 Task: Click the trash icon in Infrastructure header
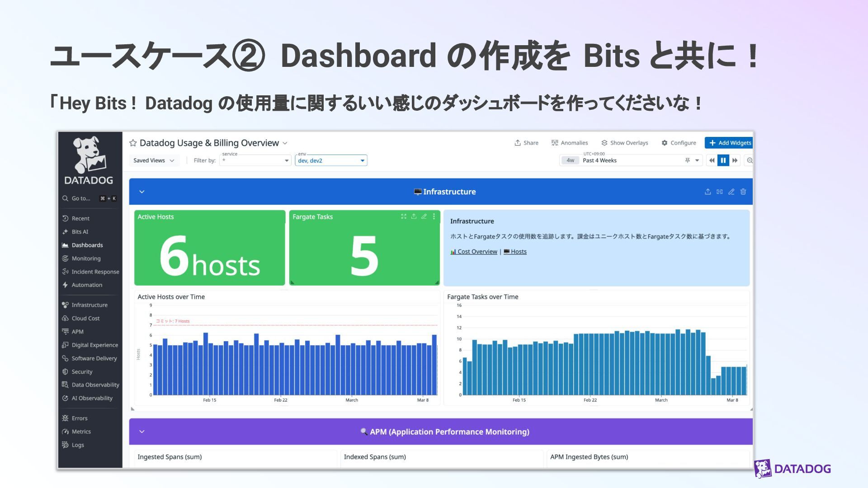pyautogui.click(x=743, y=192)
